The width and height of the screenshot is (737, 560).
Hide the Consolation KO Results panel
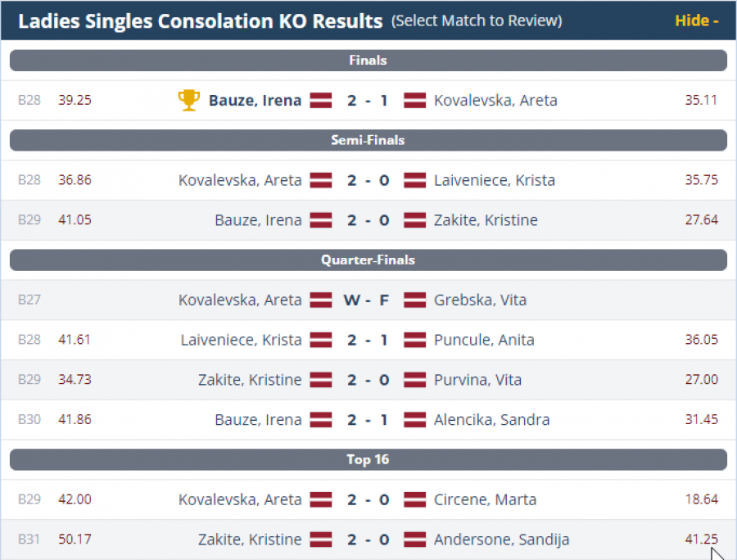(x=696, y=20)
